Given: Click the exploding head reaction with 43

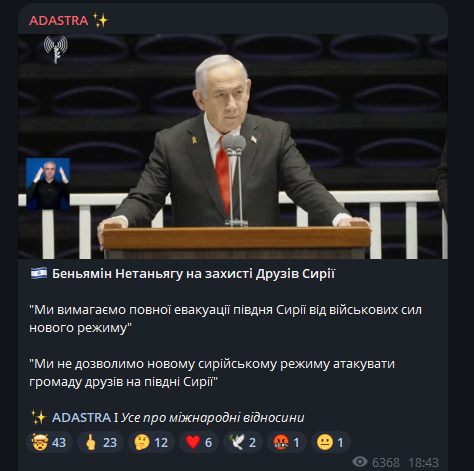Looking at the screenshot, I should [49, 442].
